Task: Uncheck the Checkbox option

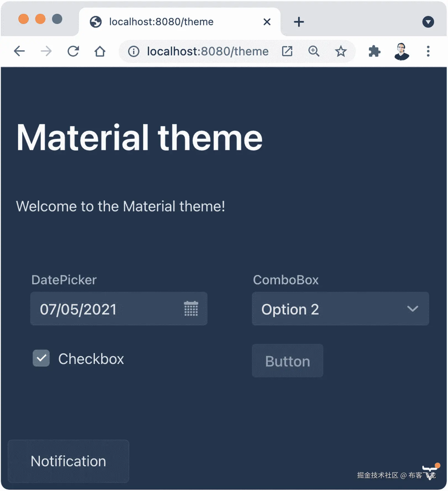Action: pos(41,358)
